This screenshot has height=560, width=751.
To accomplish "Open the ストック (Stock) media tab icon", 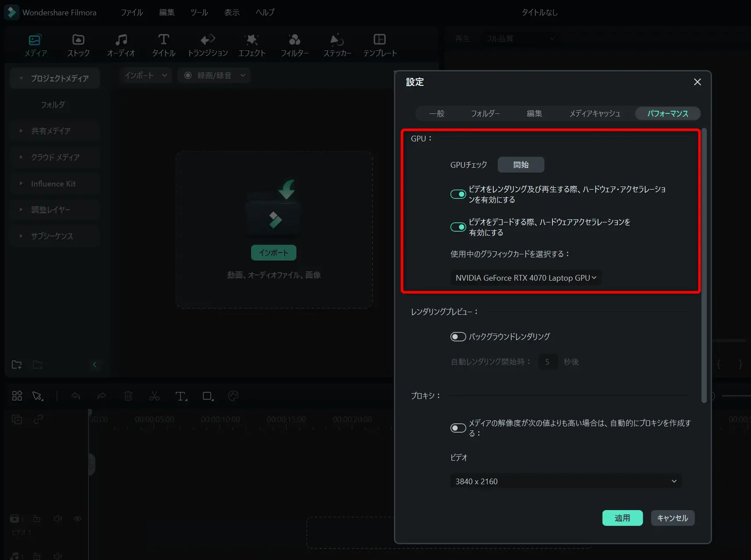I will [x=78, y=40].
